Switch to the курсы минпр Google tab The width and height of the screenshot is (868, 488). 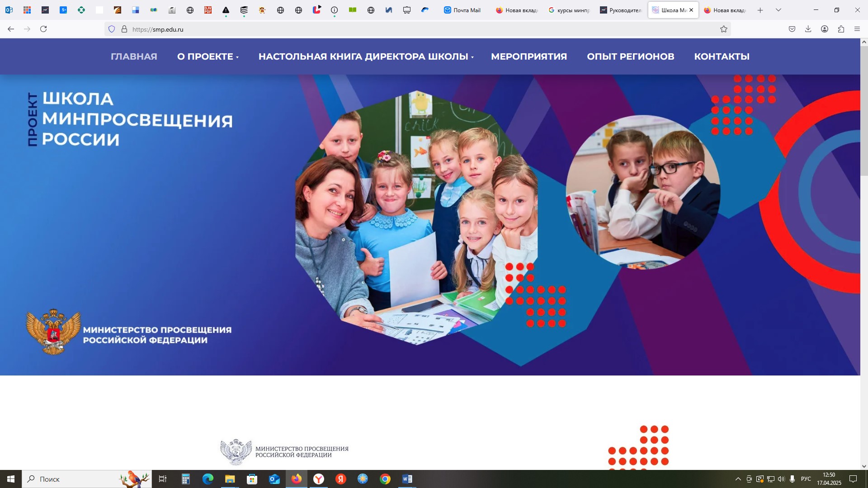tap(569, 10)
